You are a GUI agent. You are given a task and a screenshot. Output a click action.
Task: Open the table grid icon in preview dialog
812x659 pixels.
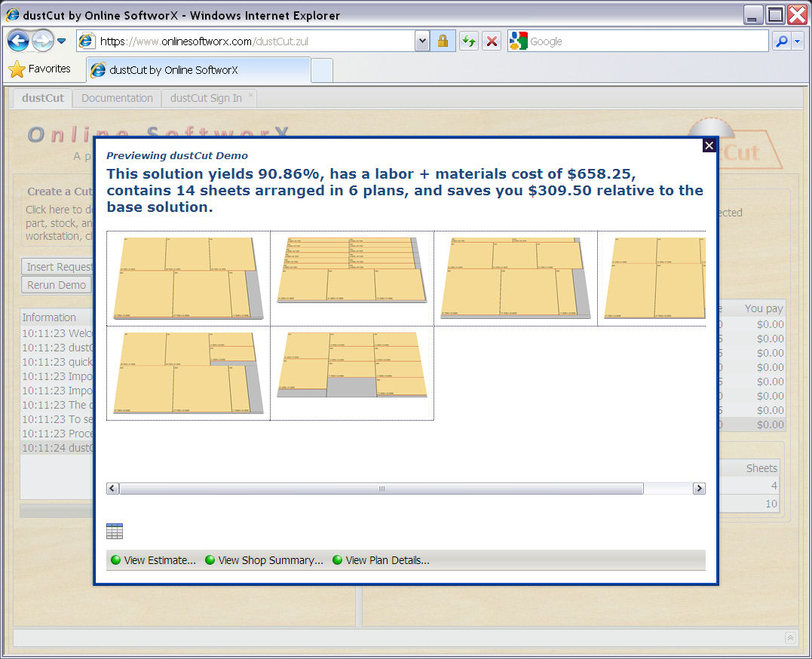115,531
